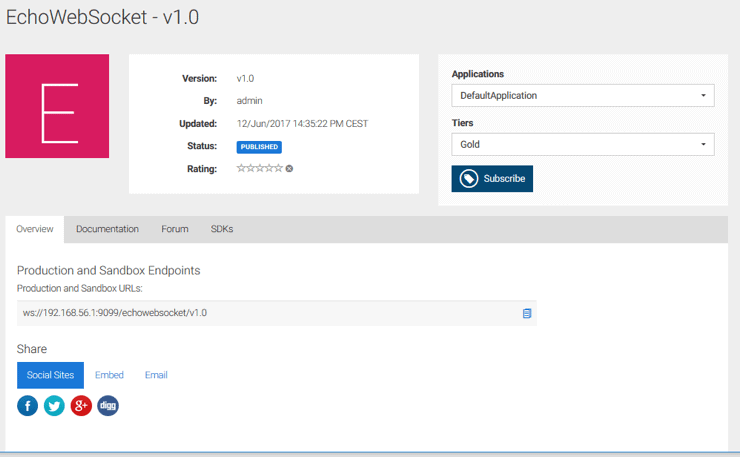740x457 pixels.
Task: Open the Email share option
Action: click(x=156, y=375)
